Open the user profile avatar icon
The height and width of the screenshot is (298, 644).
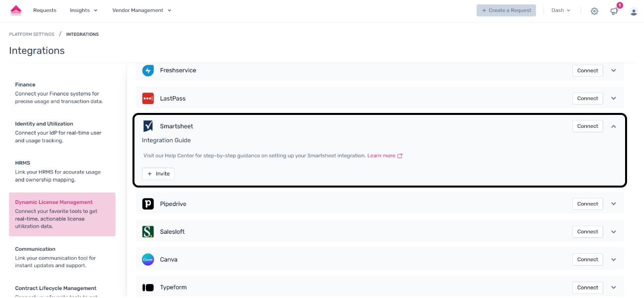(634, 11)
